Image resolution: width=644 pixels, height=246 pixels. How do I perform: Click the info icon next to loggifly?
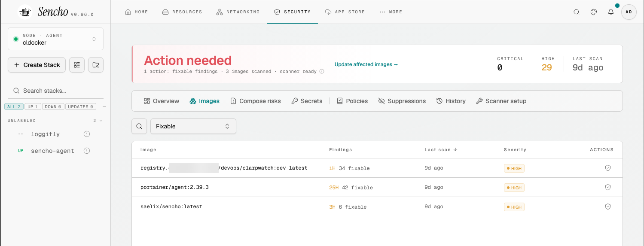tap(87, 134)
